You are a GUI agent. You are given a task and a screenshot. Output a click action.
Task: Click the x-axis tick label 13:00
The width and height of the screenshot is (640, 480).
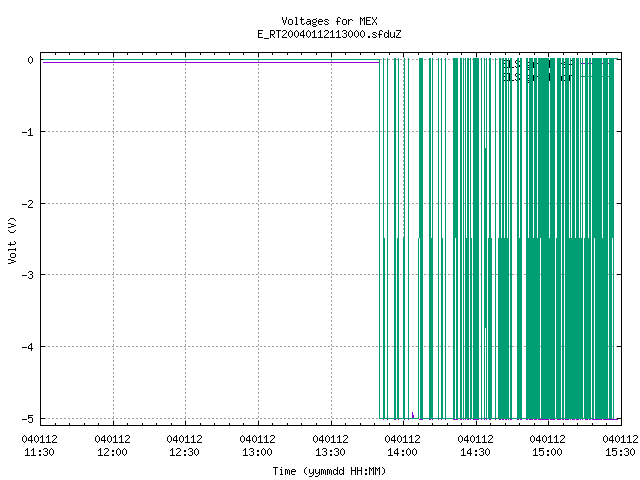[x=257, y=452]
